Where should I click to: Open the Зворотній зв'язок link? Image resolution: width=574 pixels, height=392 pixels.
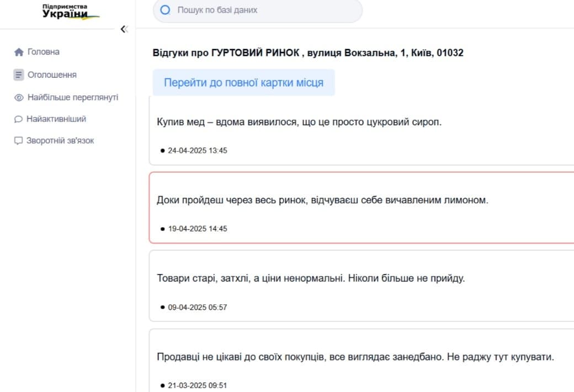[60, 141]
